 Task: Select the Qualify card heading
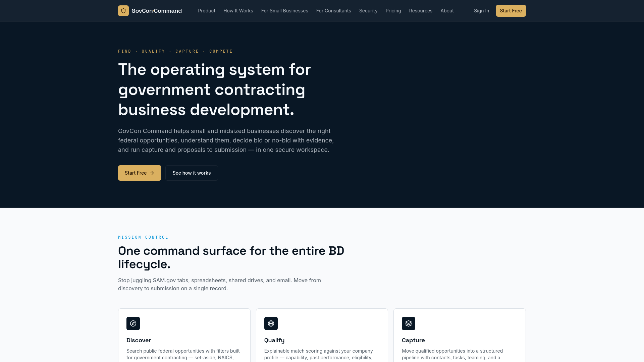pyautogui.click(x=274, y=340)
